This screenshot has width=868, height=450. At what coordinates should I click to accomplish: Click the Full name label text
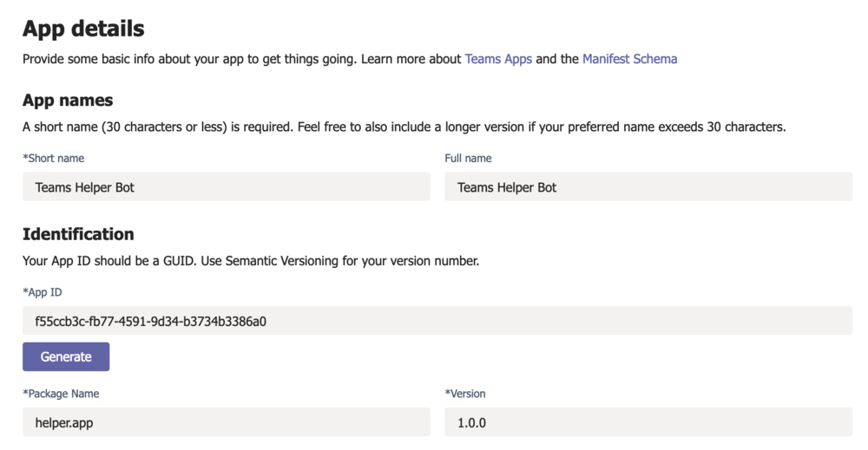pos(468,158)
